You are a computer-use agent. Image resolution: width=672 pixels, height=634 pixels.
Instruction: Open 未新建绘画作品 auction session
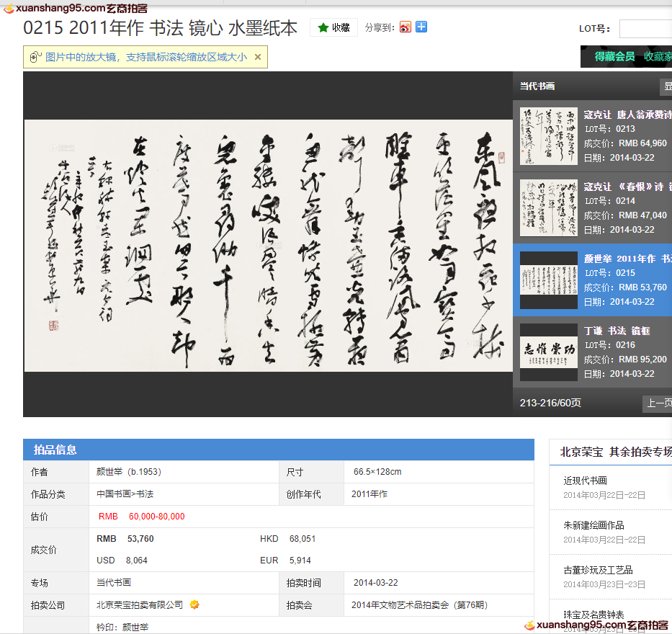tap(593, 525)
